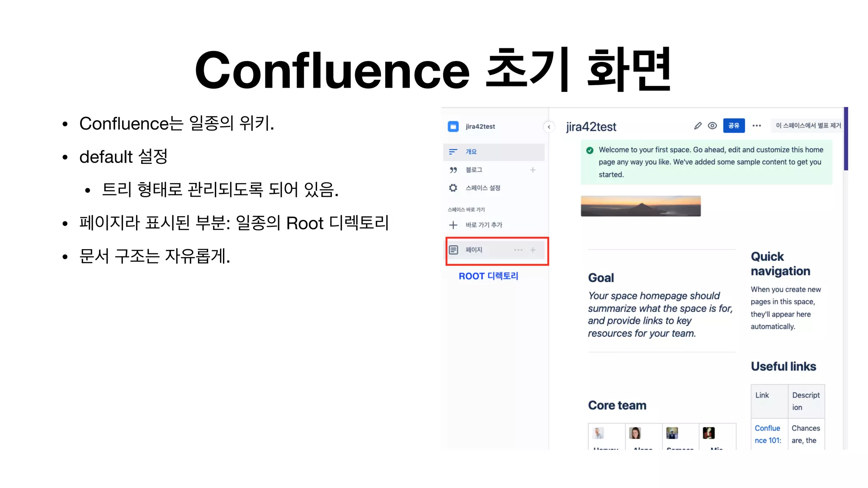The height and width of the screenshot is (488, 868).
Task: Click the Quick navigation heading
Action: (780, 264)
